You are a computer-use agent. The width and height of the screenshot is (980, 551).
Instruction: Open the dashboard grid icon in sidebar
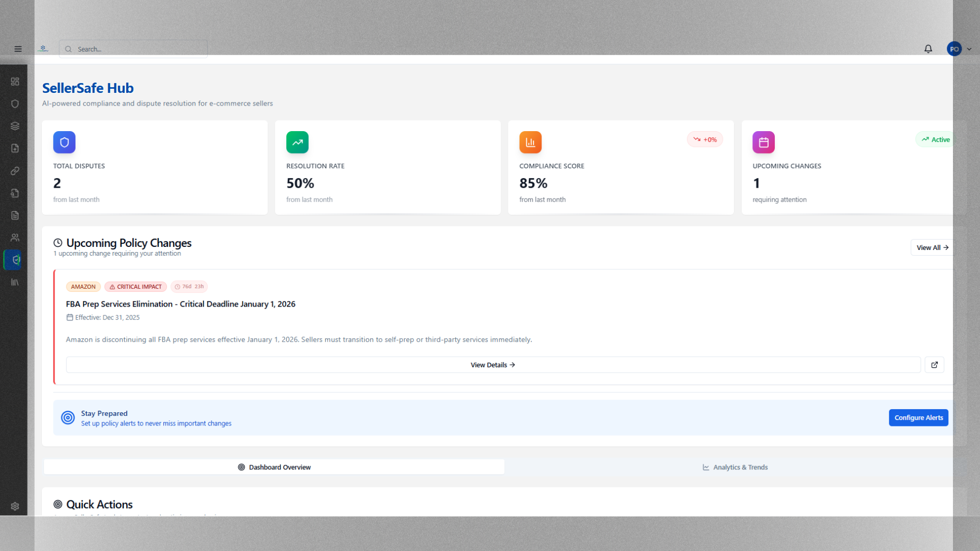pyautogui.click(x=15, y=81)
